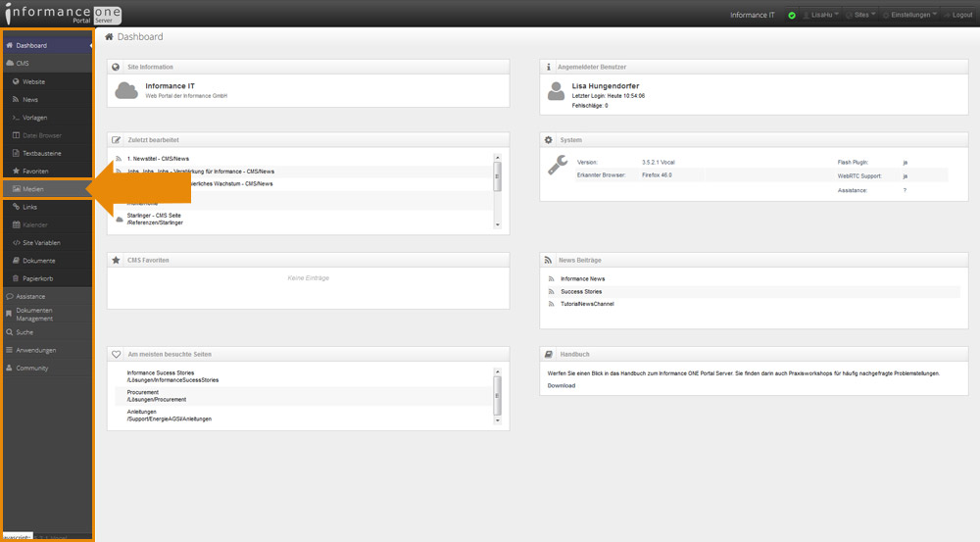
Task: Select the version text '3.5.2.1 Vocal'
Action: 659,163
